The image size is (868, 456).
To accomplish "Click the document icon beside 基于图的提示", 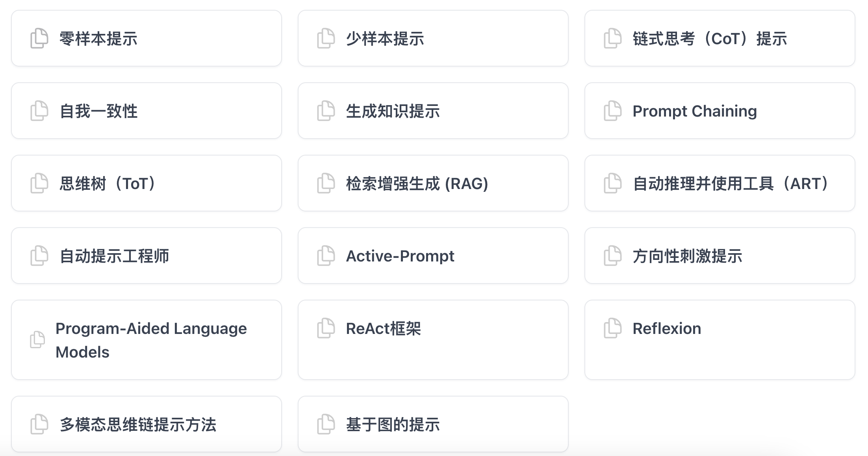I will coord(326,424).
